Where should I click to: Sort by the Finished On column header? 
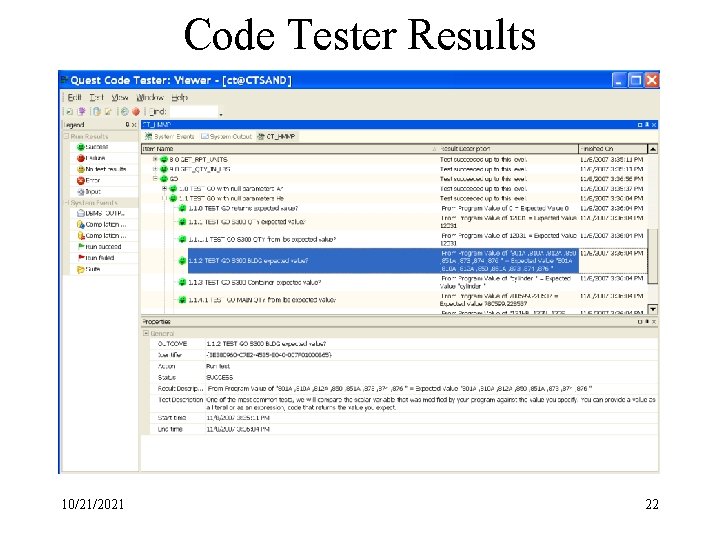click(x=613, y=149)
